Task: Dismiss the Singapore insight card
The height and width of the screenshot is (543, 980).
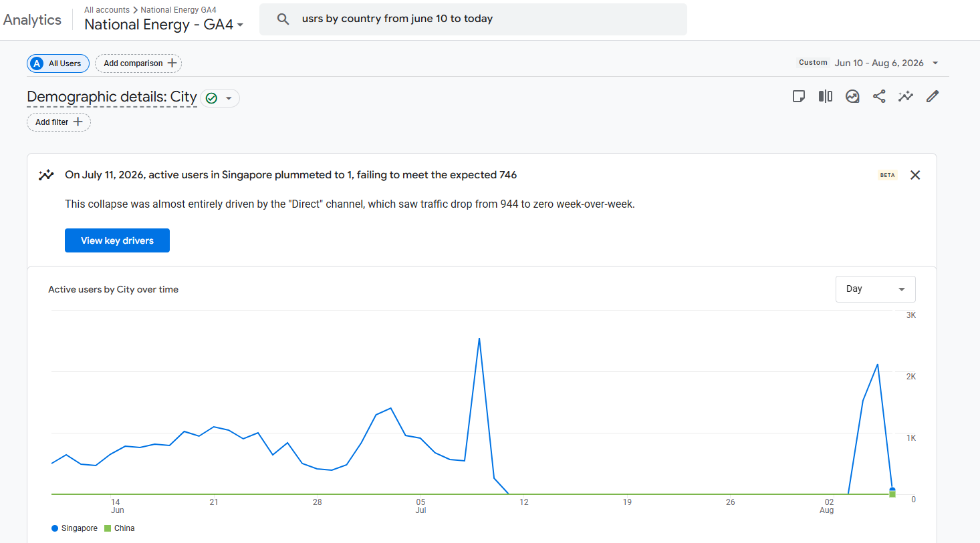Action: tap(915, 175)
